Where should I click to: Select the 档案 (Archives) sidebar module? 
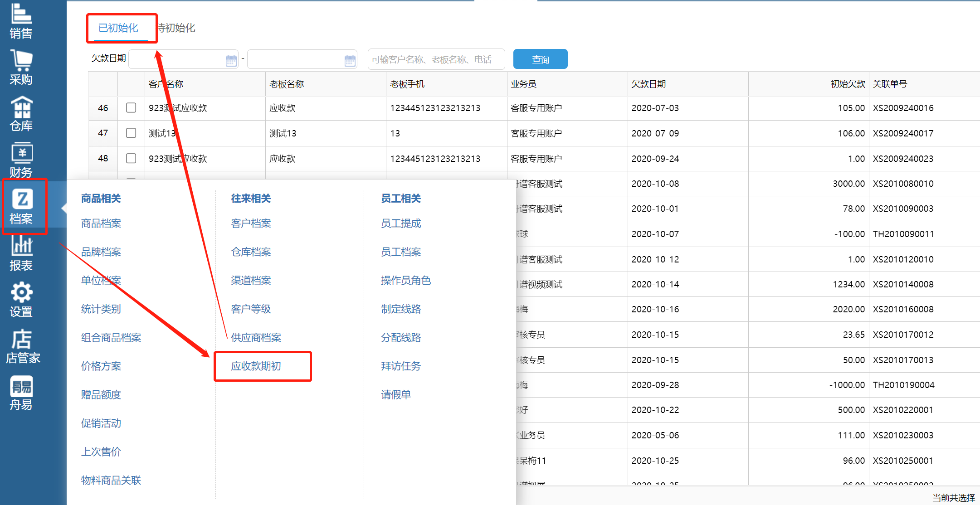[22, 207]
